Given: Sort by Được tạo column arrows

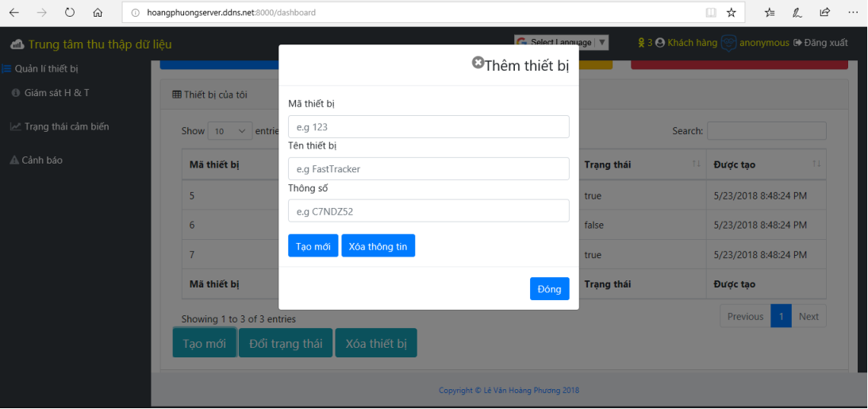Looking at the screenshot, I should tap(816, 164).
